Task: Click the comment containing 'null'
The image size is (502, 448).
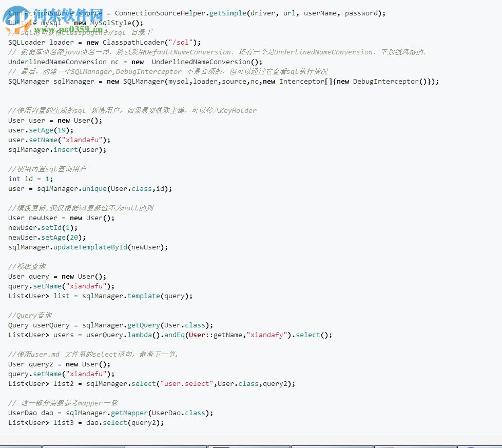Action: click(81, 208)
